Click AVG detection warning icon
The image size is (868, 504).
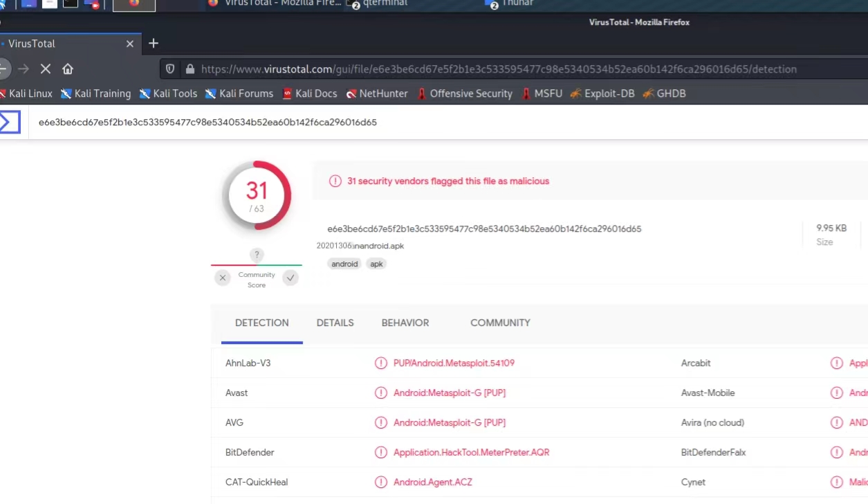pyautogui.click(x=381, y=422)
